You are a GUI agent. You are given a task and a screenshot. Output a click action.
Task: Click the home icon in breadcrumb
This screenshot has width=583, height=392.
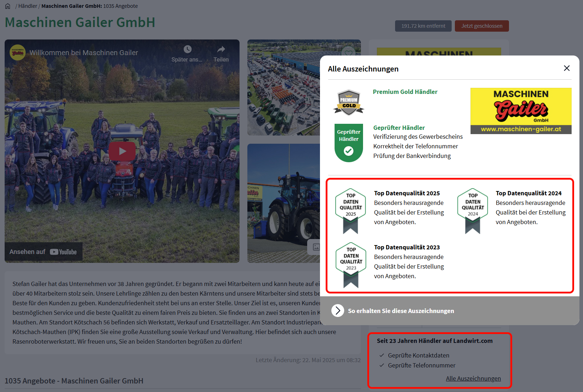[8, 6]
